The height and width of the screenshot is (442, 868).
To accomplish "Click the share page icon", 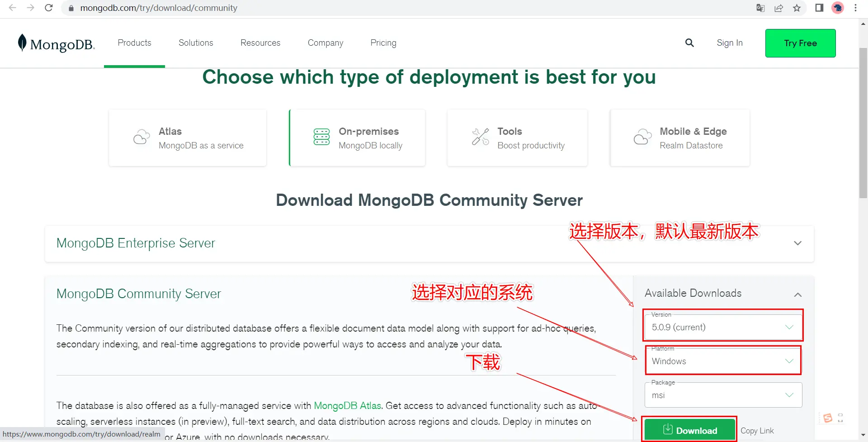I will tap(778, 8).
